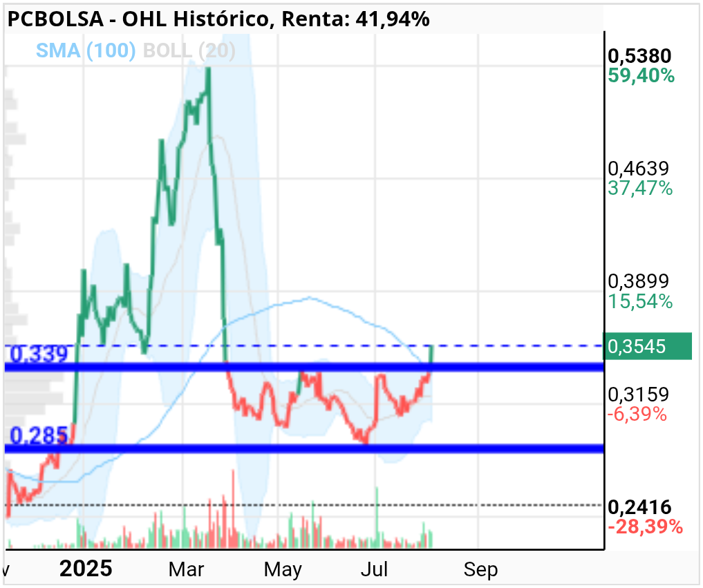Click the 0,5380 top price label
Screen dimensions: 703x588
pyautogui.click(x=639, y=56)
